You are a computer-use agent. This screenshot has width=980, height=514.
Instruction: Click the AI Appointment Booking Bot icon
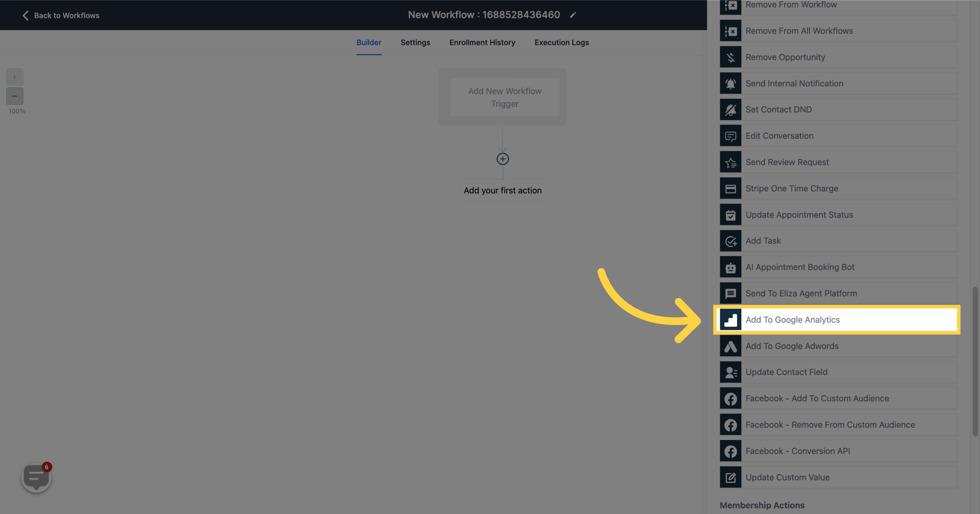click(731, 266)
